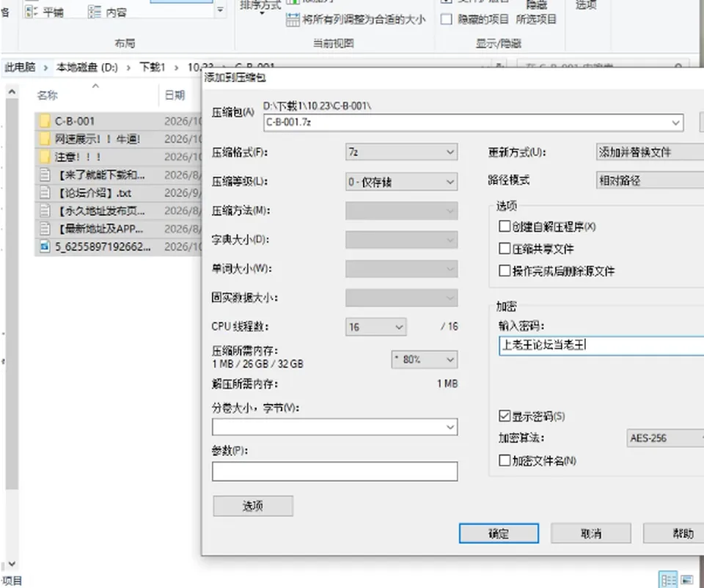Image resolution: width=704 pixels, height=588 pixels.
Task: Click the 参数(P) input field
Action: (x=334, y=471)
